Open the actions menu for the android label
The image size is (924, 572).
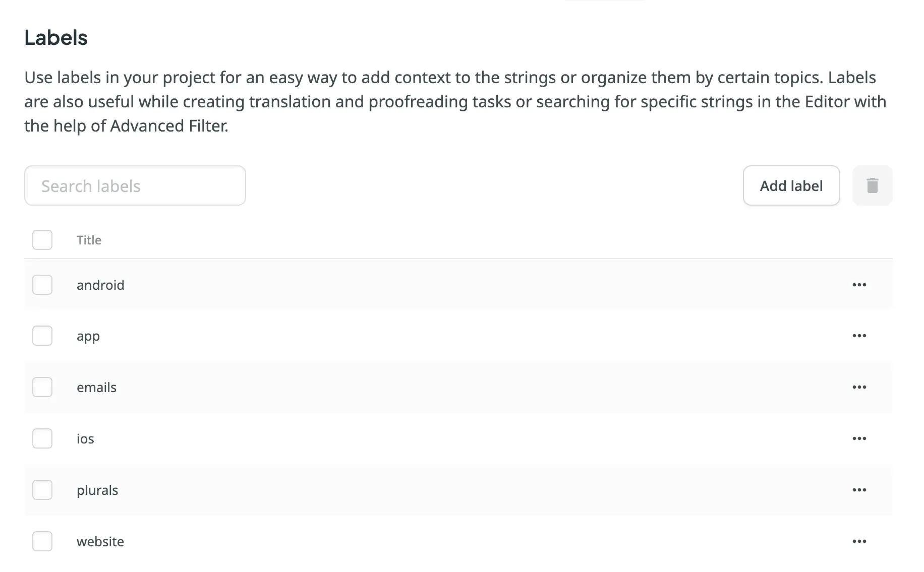pos(859,284)
